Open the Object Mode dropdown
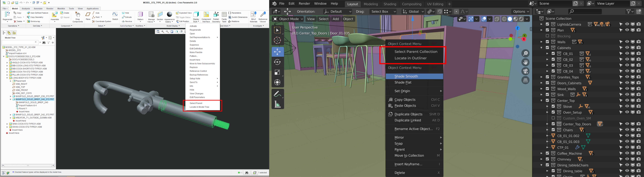This screenshot has height=177, width=644. point(288,19)
